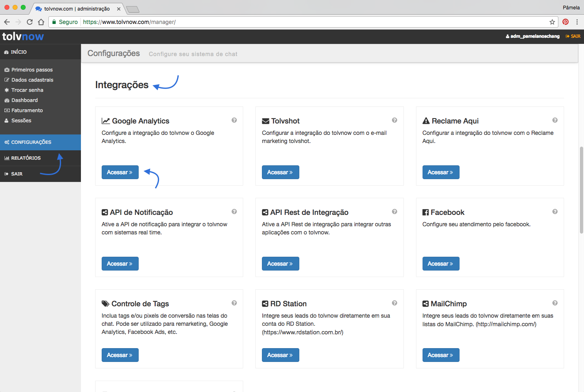Click the Reclame Aqui warning triangle icon
This screenshot has height=392, width=584.
click(426, 121)
